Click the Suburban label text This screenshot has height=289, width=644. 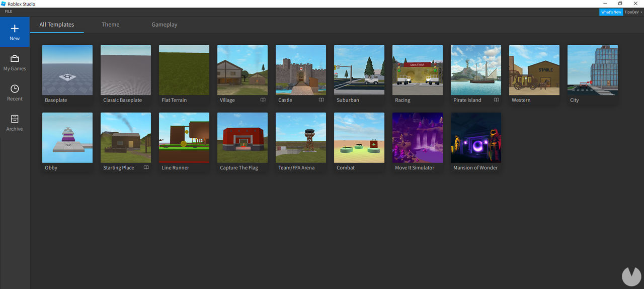[348, 100]
